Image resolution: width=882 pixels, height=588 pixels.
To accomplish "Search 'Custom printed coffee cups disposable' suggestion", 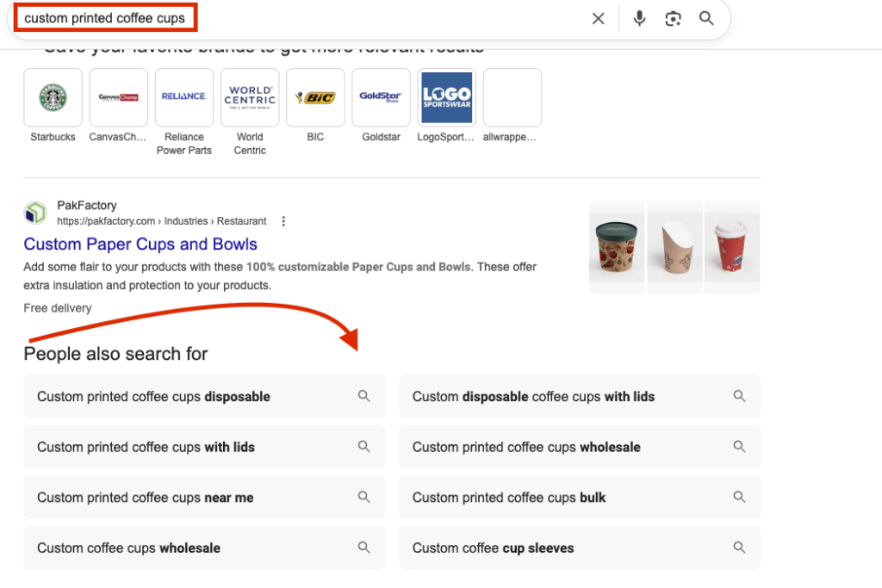I will coord(204,397).
